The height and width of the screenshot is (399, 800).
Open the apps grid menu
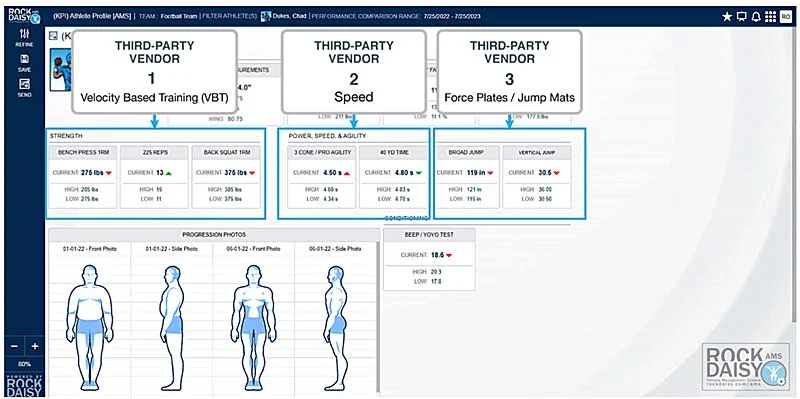[x=770, y=17]
